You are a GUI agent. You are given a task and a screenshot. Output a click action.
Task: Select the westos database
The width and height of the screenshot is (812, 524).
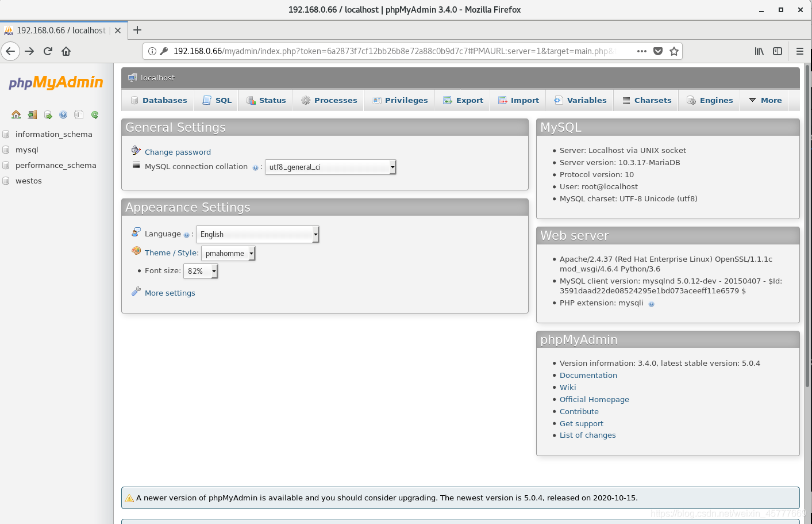(29, 181)
